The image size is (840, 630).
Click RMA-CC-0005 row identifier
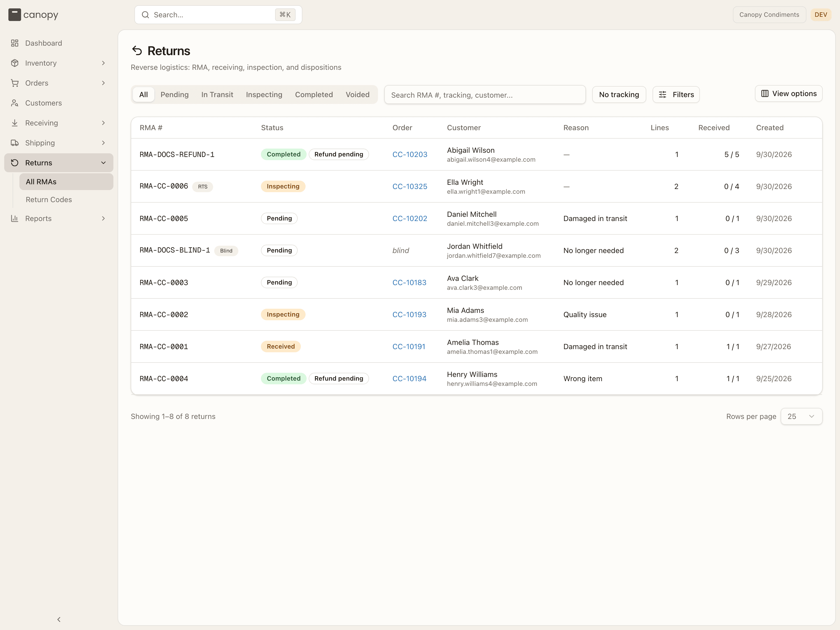coord(164,219)
